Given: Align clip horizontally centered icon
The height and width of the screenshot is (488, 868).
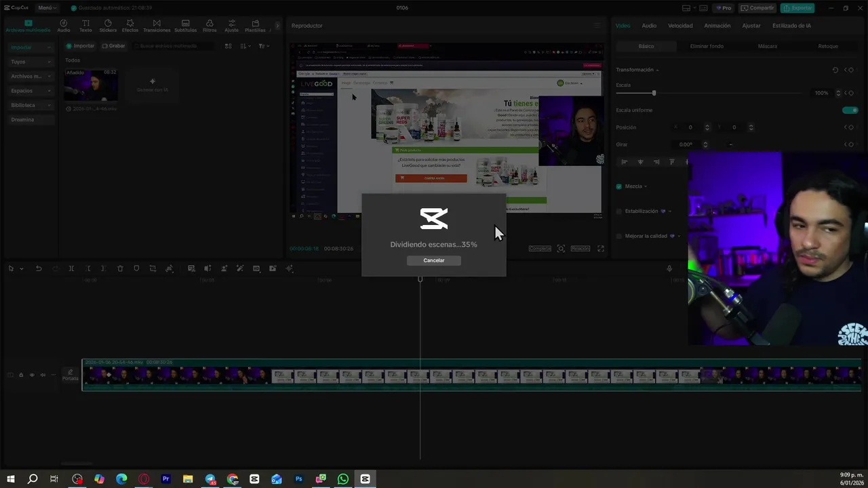Looking at the screenshot, I should [640, 162].
